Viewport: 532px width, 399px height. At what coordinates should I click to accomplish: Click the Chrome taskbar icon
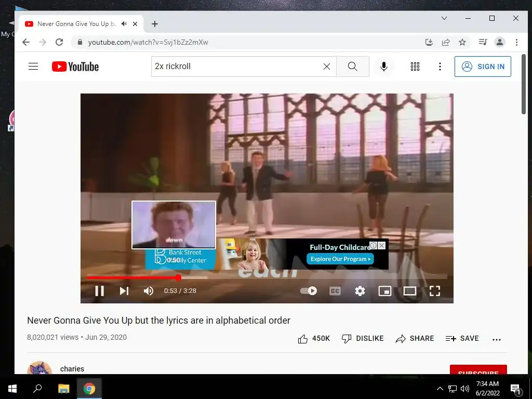click(89, 388)
